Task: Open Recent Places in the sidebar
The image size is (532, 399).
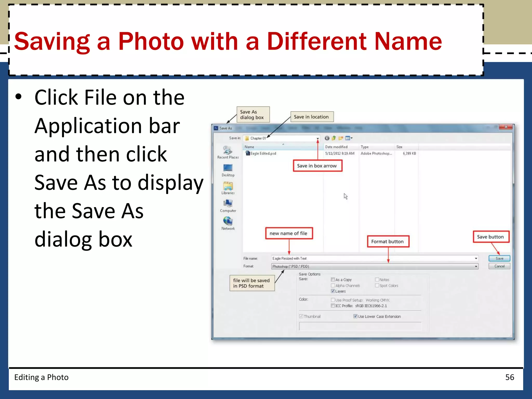Action: [228, 152]
